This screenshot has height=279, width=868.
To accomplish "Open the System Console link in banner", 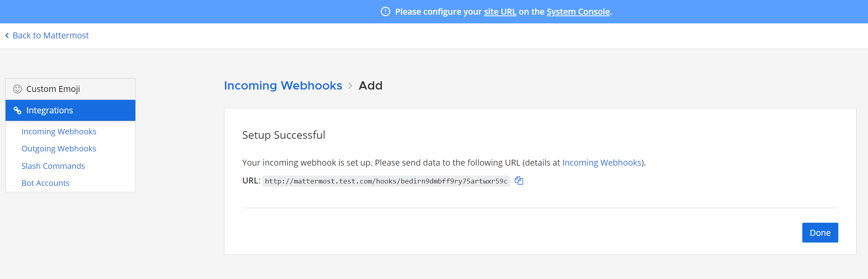I will click(x=578, y=11).
